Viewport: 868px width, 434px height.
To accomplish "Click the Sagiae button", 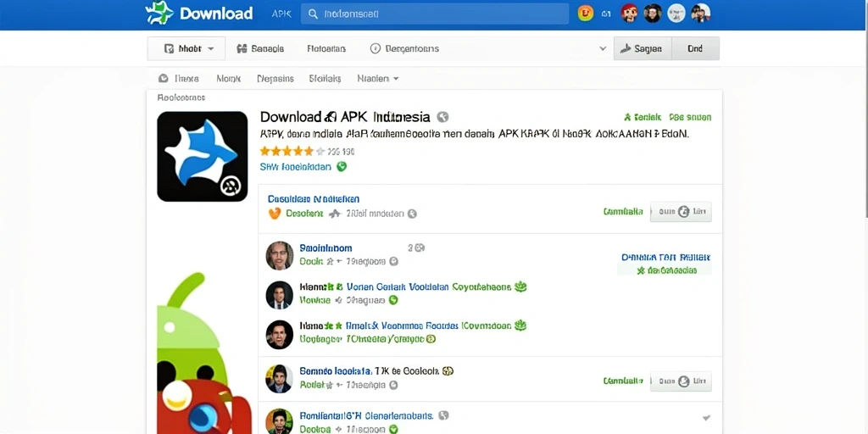I will coord(643,48).
